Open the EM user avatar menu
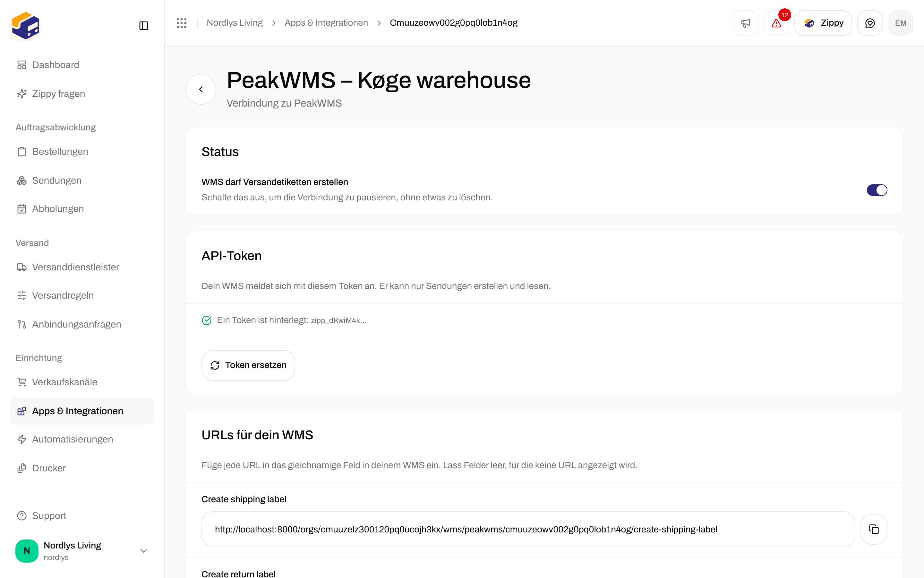Image resolution: width=924 pixels, height=578 pixels. point(901,23)
